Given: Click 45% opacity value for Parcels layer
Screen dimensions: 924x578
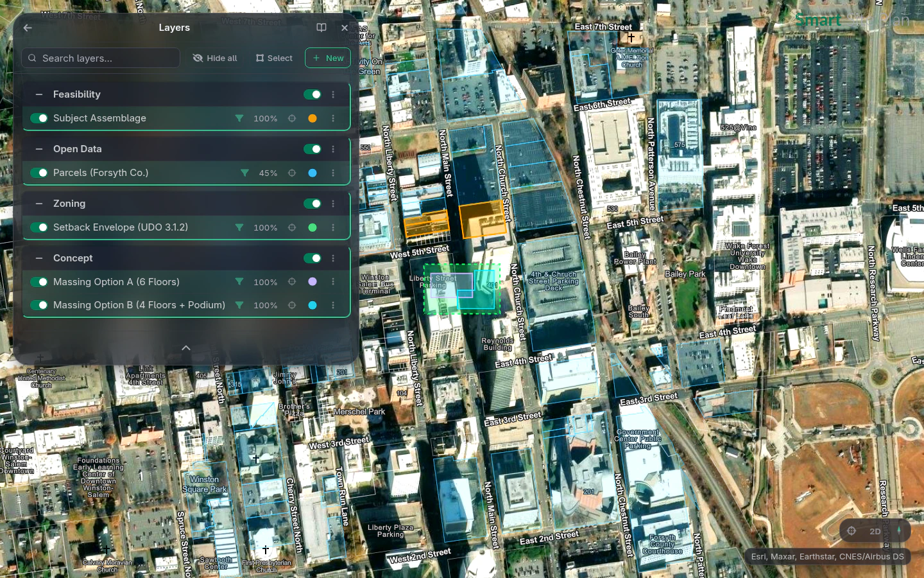Looking at the screenshot, I should coord(268,173).
